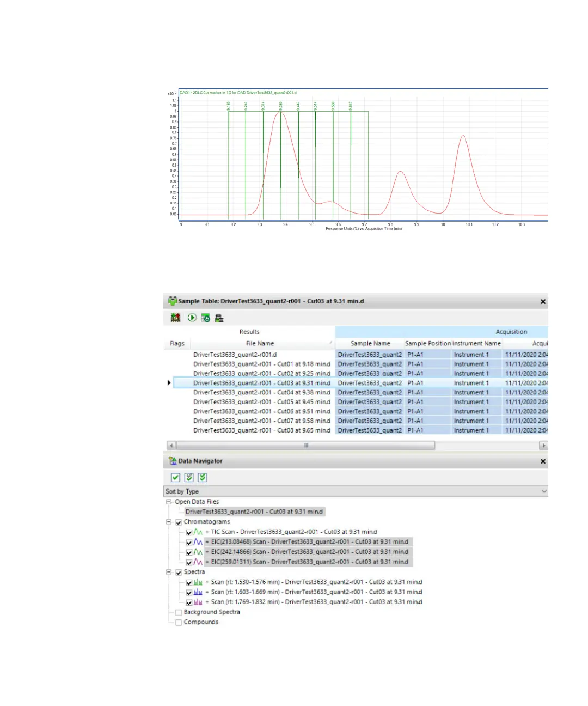Collapse the Spectra tree node
The width and height of the screenshot is (588, 706).
(169, 572)
